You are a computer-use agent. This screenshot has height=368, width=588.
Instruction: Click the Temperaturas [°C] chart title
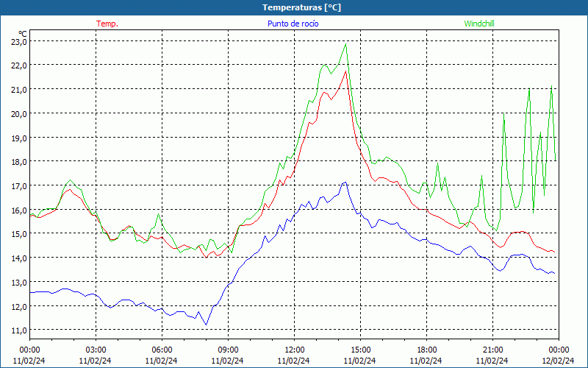301,7
